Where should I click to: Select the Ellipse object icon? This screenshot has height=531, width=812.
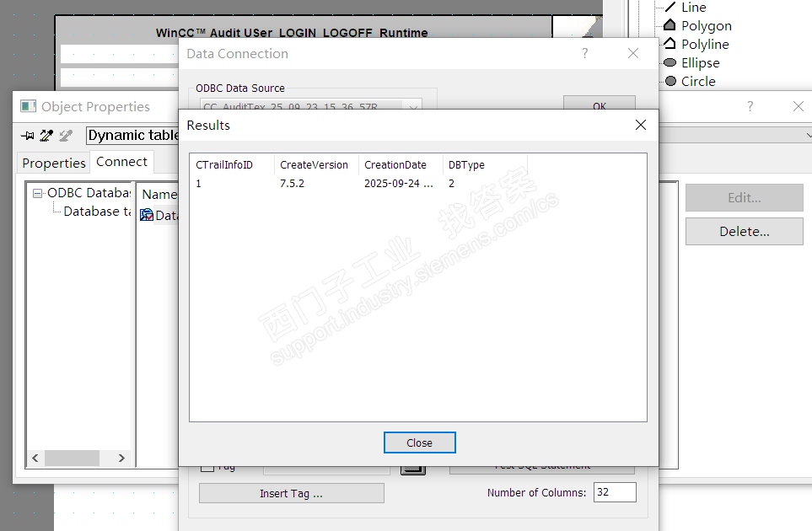pos(670,62)
